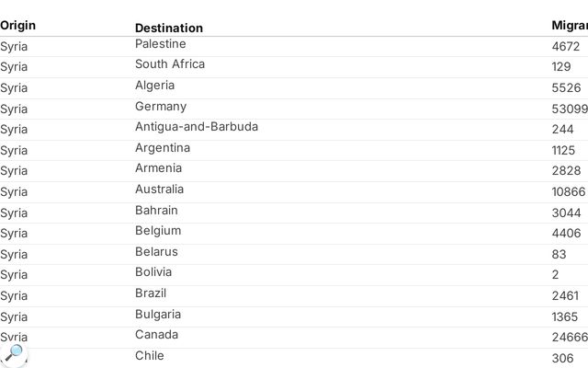Select the Argentina destination cell
The height and width of the screenshot is (368, 588).
[x=163, y=148]
